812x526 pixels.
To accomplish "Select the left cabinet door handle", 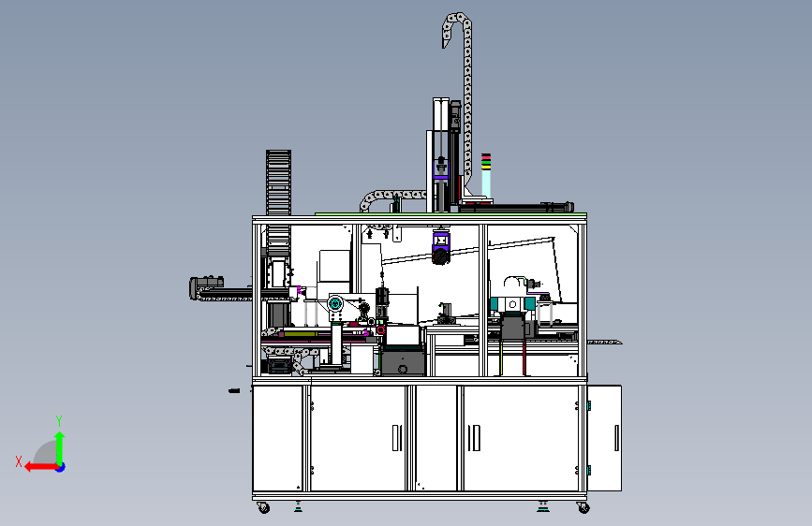I will pos(397,438).
